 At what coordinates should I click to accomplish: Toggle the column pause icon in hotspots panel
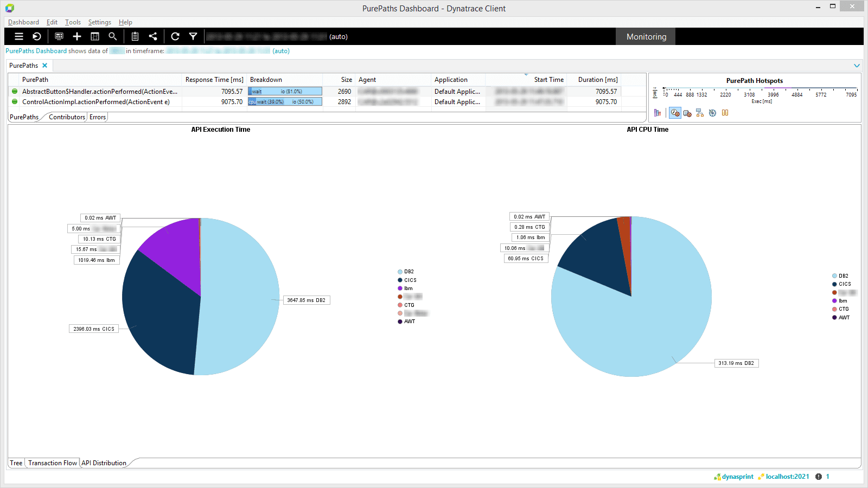[725, 113]
